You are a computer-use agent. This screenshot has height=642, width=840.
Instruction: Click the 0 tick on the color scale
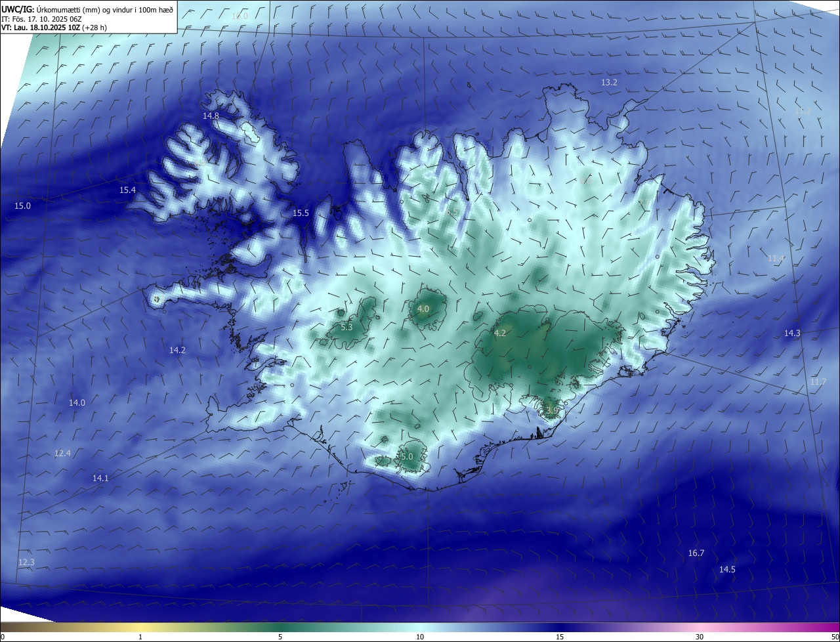click(3, 637)
